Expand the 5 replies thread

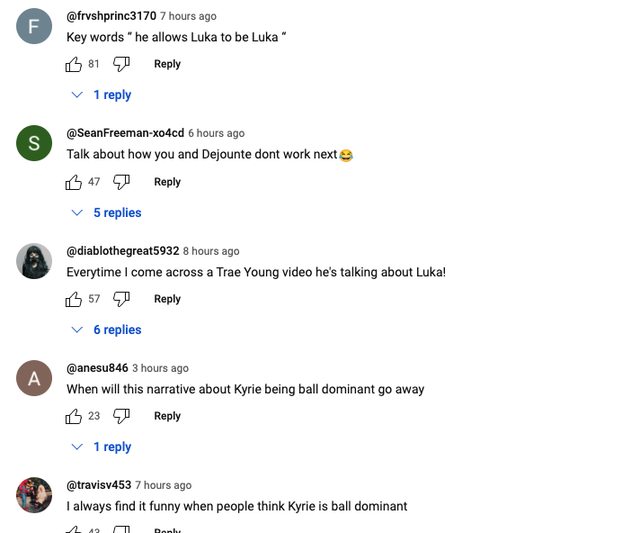click(x=106, y=213)
